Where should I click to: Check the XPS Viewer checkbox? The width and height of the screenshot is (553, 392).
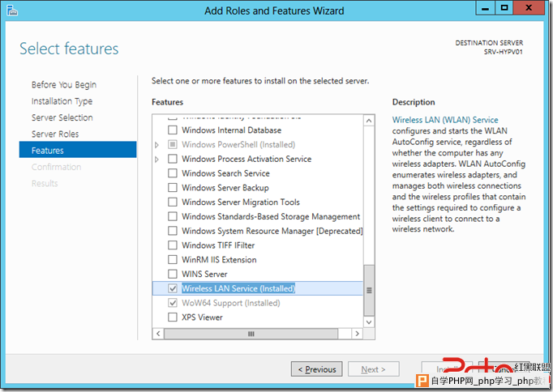click(x=173, y=317)
